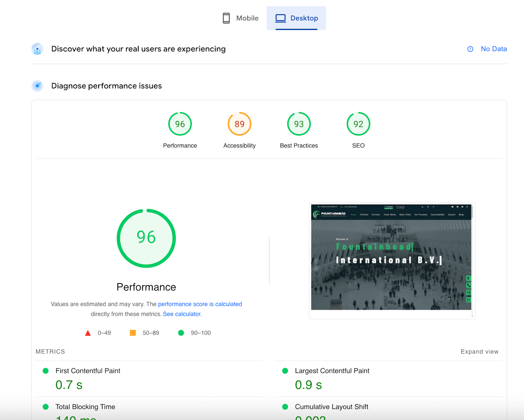Click the 50–89 legend range text
The height and width of the screenshot is (420, 524).
click(151, 333)
